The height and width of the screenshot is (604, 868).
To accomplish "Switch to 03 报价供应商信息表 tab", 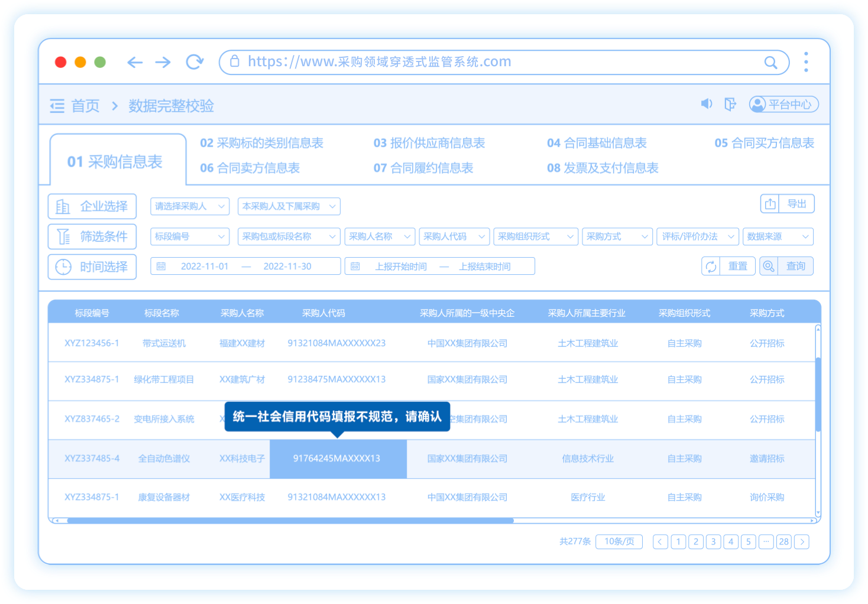I will 429,143.
